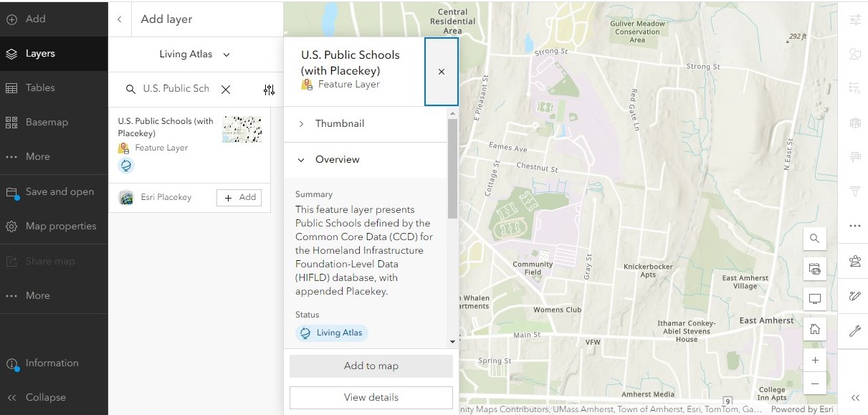
Task: Click the Living Atlas badge icon on result card
Action: click(126, 166)
